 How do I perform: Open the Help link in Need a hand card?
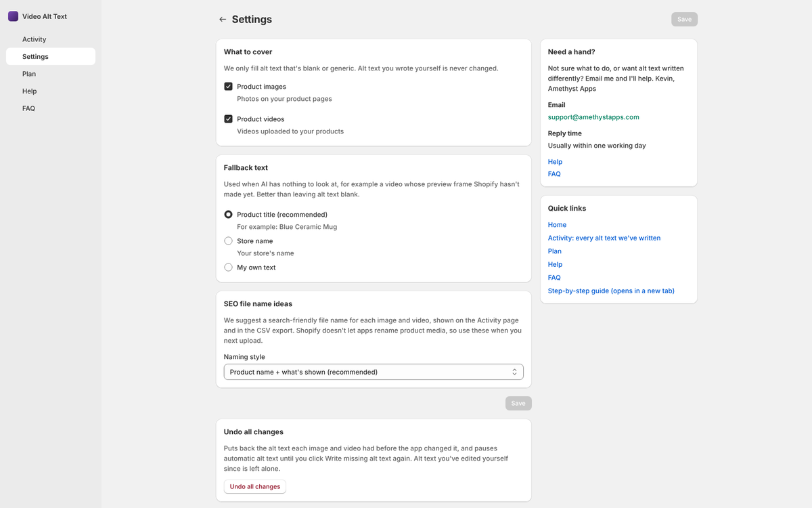555,162
